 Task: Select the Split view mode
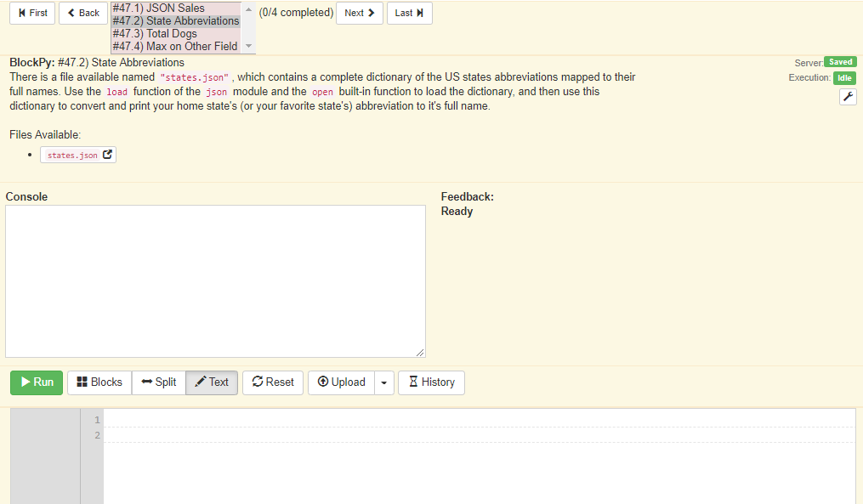coord(158,382)
